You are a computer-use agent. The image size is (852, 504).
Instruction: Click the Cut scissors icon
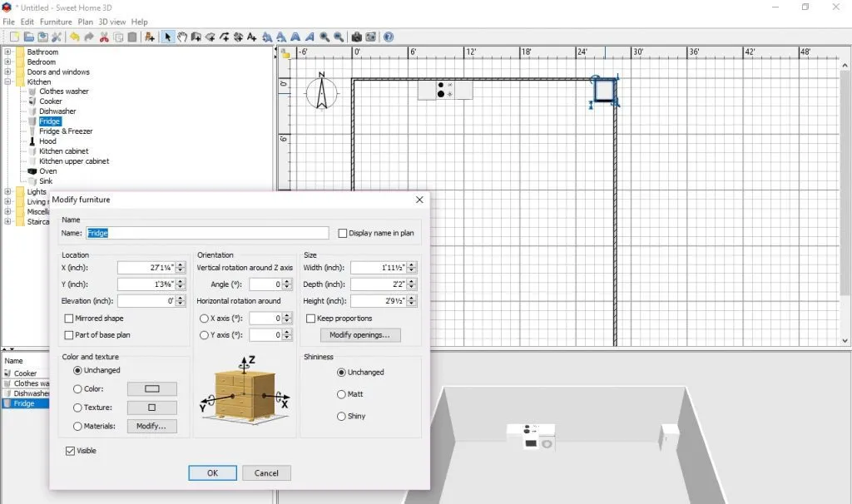(104, 37)
